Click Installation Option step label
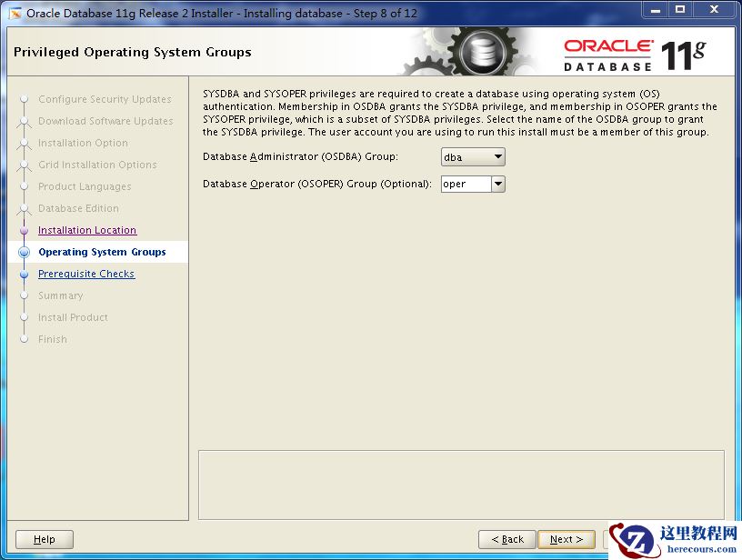This screenshot has width=742, height=560. pos(83,143)
